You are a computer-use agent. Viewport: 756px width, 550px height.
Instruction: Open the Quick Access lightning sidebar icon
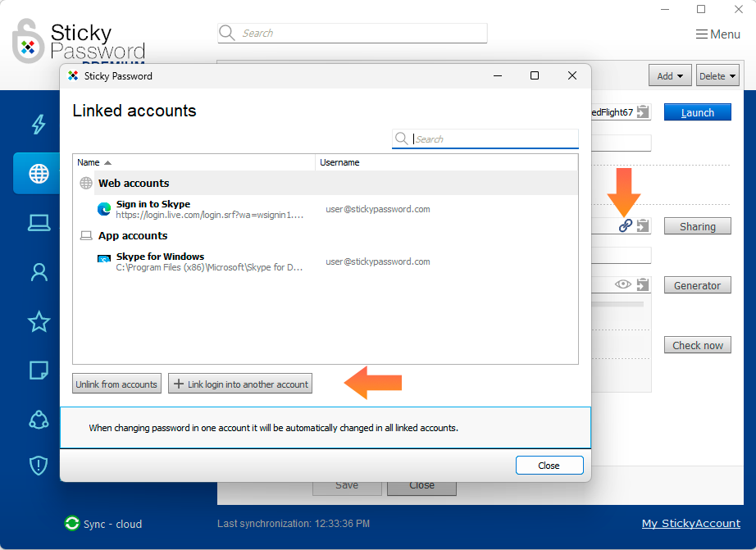[x=39, y=125]
